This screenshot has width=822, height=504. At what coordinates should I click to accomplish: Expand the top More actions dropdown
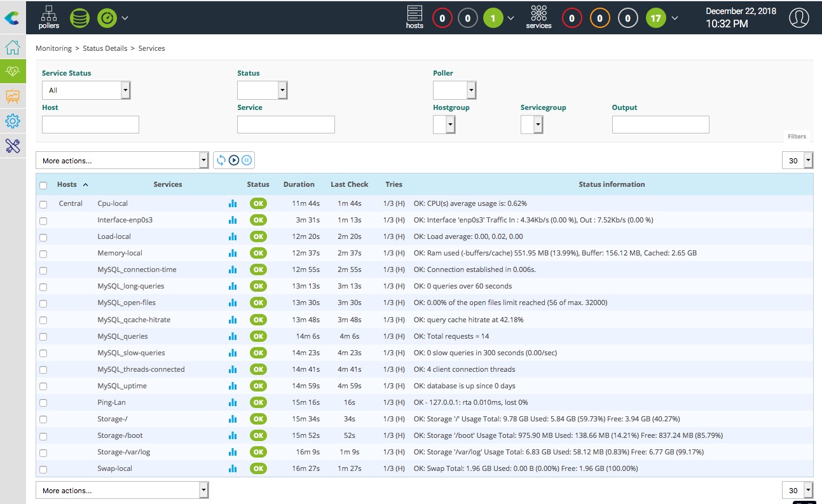[x=122, y=160]
